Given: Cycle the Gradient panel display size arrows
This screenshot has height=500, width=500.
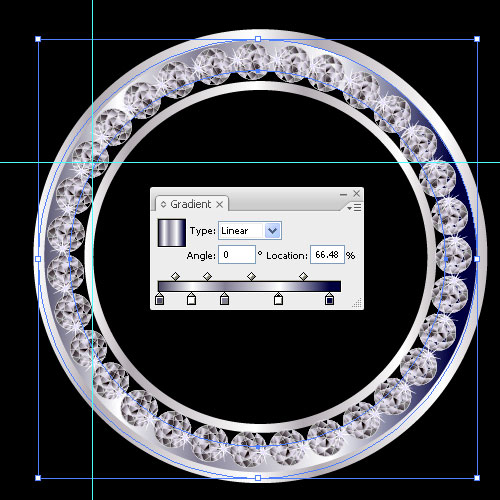Looking at the screenshot, I should pos(163,204).
